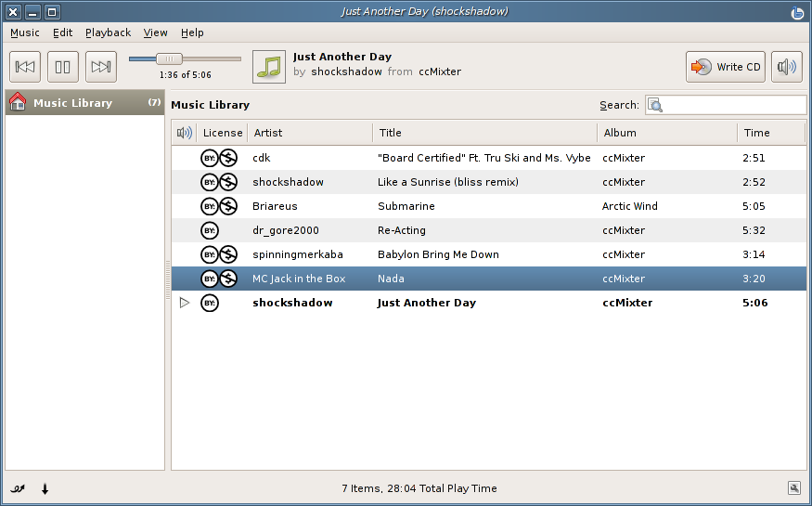Select the 'Re-Acting' track title

tap(402, 230)
